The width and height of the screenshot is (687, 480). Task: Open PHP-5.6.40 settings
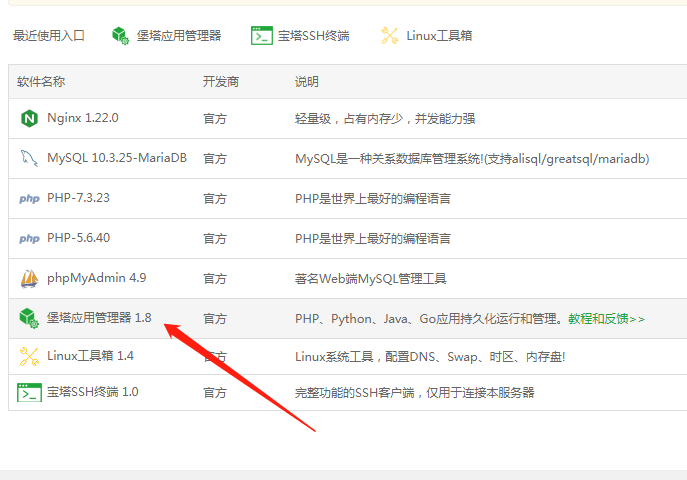pos(78,238)
